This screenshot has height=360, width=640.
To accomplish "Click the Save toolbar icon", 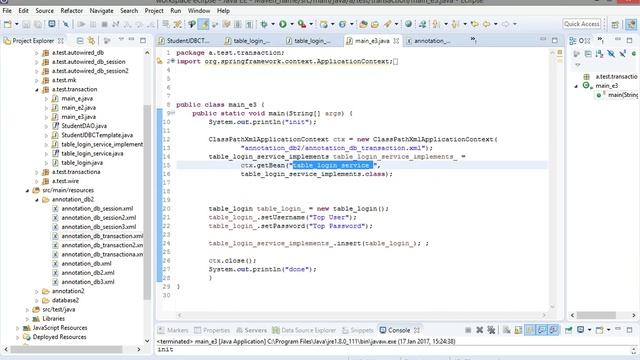I will [26, 24].
